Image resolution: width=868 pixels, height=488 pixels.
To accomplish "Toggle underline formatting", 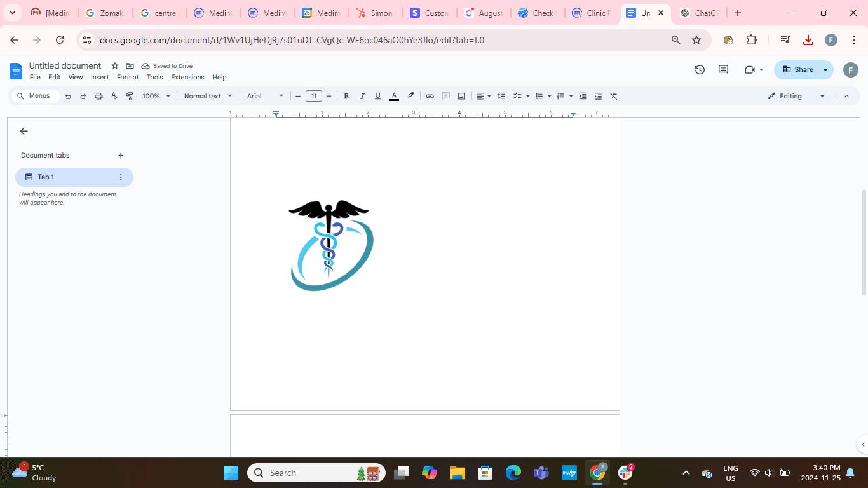I will [377, 96].
